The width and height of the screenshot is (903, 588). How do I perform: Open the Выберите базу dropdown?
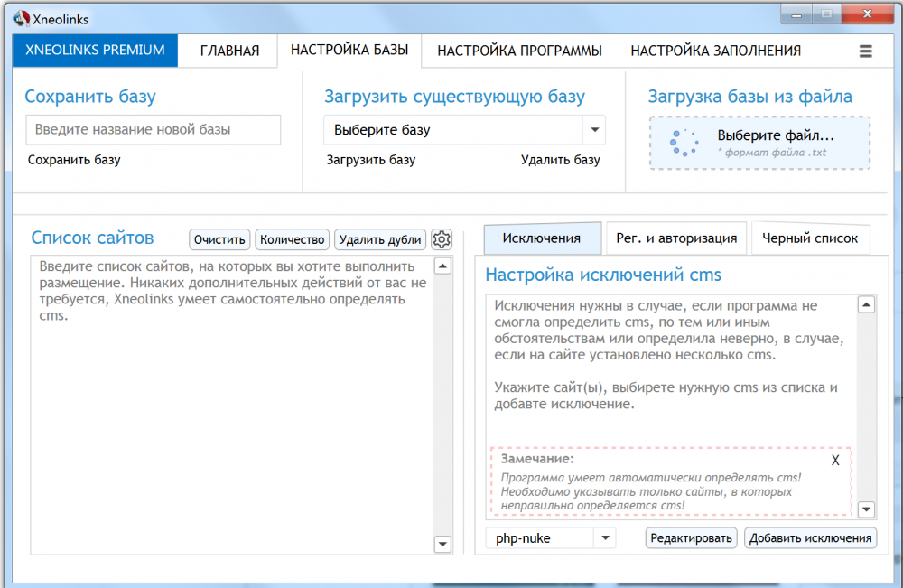coord(464,130)
